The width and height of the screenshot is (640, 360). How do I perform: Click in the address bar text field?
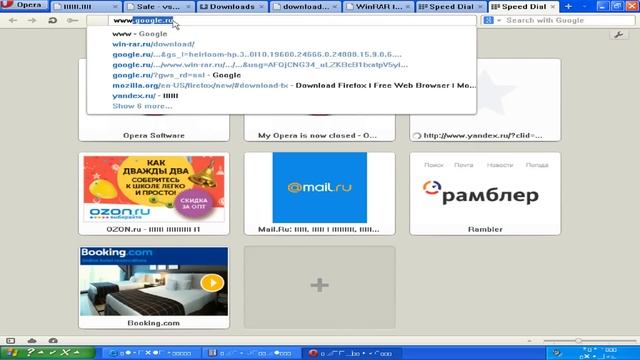[292, 20]
